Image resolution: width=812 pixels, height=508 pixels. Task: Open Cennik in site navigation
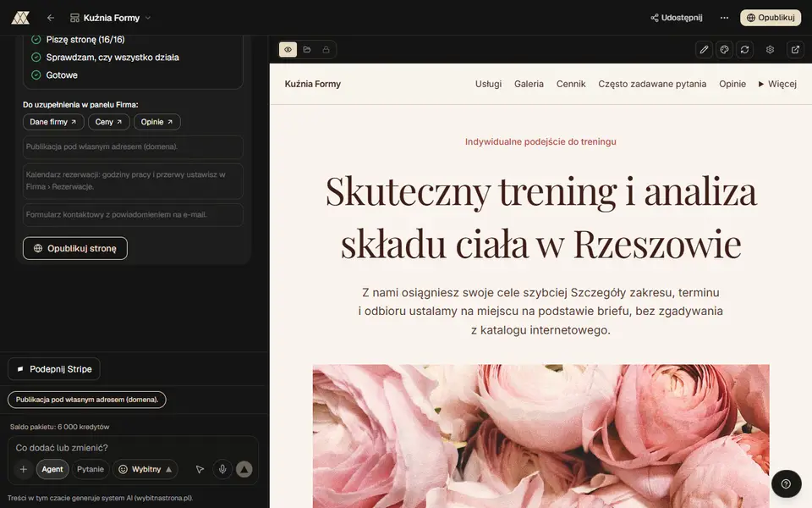pos(571,84)
